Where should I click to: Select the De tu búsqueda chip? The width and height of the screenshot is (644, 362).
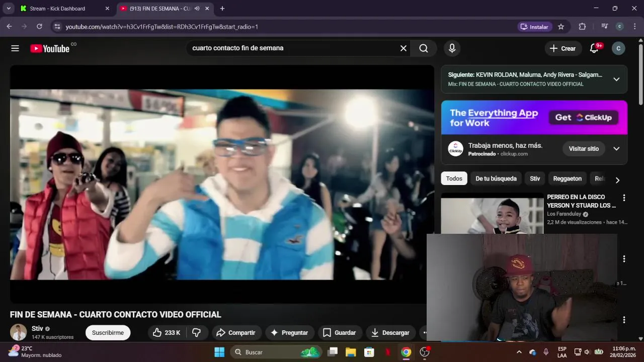pyautogui.click(x=496, y=178)
